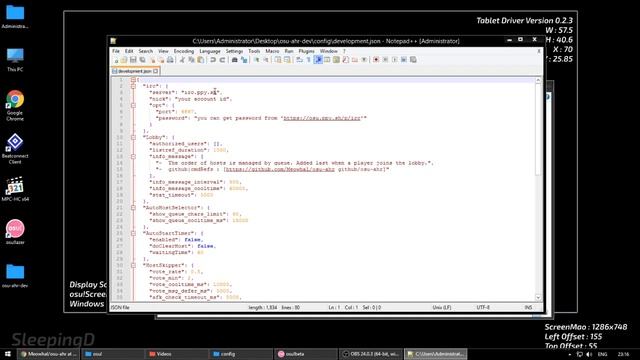Screen dimensions: 640x360
Task: Switch to OBS 24.0.3 taskbar button
Action: pyautogui.click(x=371, y=354)
